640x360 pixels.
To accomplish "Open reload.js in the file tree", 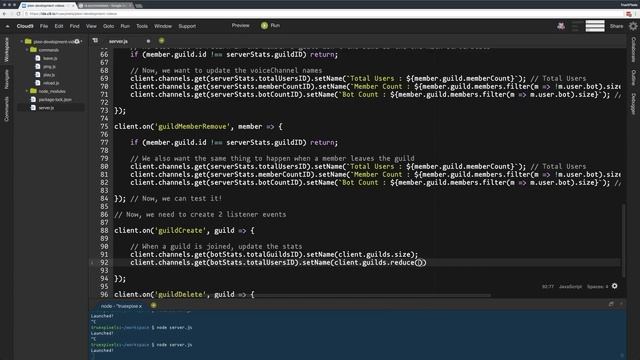I will point(51,83).
